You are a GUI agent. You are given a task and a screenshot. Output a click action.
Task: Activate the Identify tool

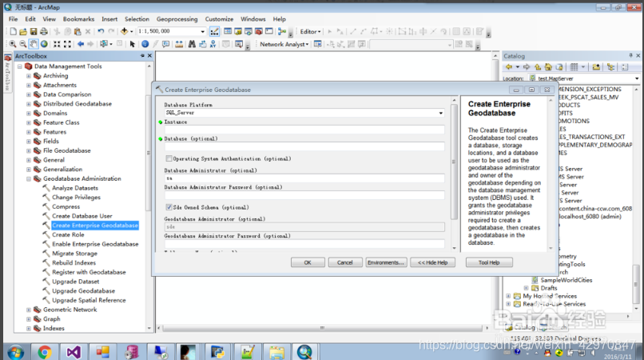coord(145,44)
